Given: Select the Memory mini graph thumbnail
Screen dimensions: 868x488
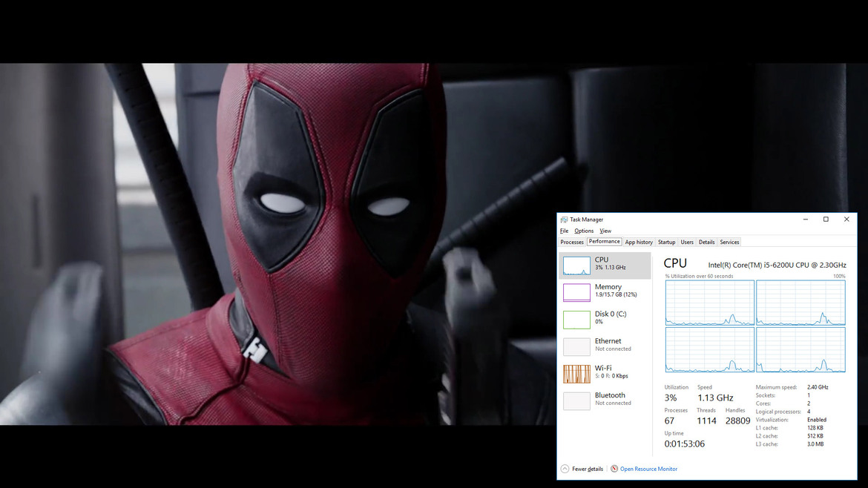Looking at the screenshot, I should 576,293.
